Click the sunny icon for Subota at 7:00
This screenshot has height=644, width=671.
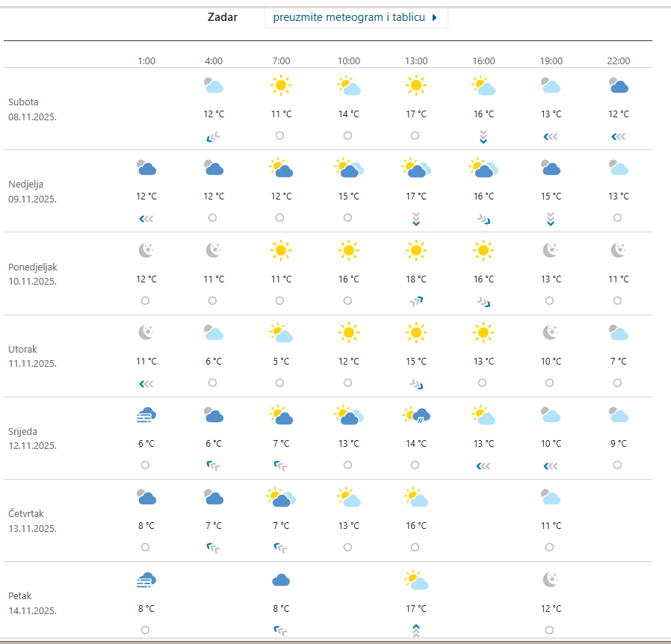click(x=281, y=86)
